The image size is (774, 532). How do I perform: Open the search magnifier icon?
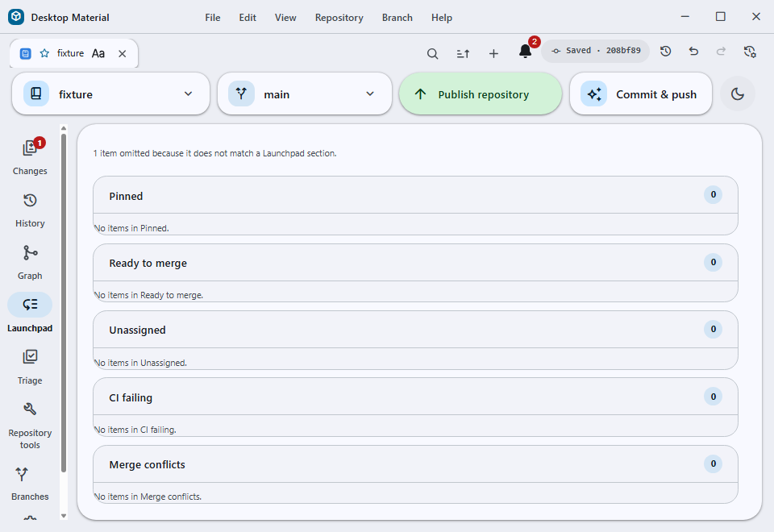click(432, 53)
